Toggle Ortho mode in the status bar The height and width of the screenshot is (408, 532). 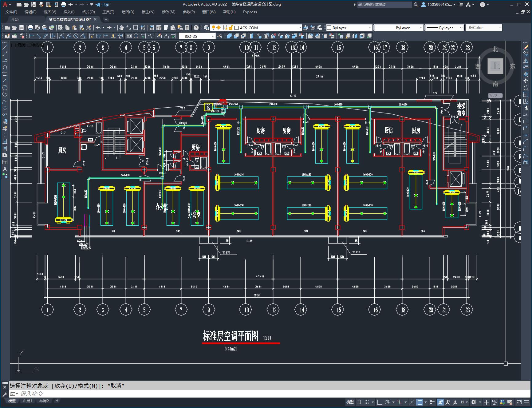click(380, 402)
